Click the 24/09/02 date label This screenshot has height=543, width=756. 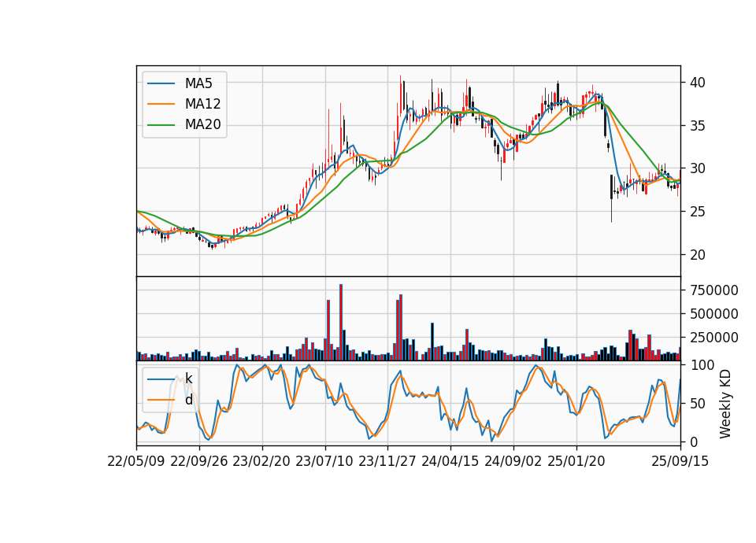[x=513, y=461]
